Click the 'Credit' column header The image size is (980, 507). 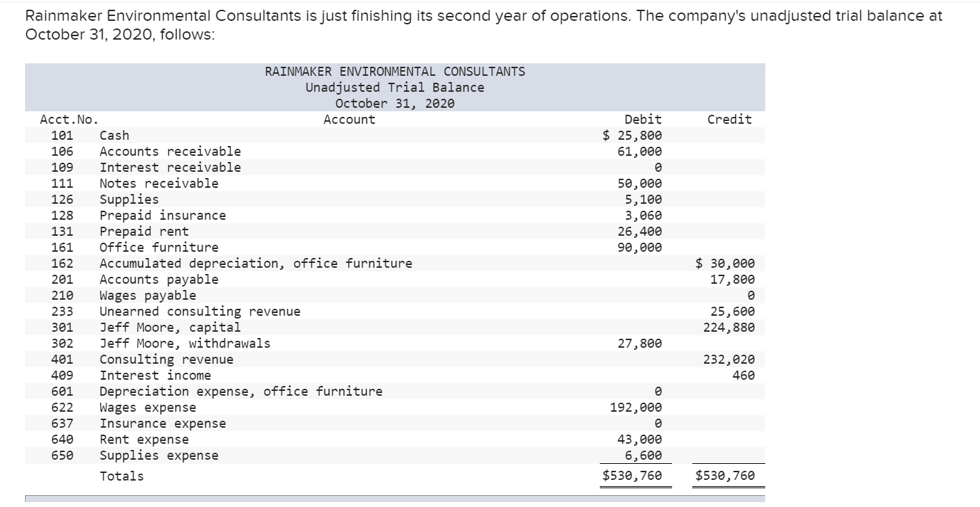click(x=729, y=119)
